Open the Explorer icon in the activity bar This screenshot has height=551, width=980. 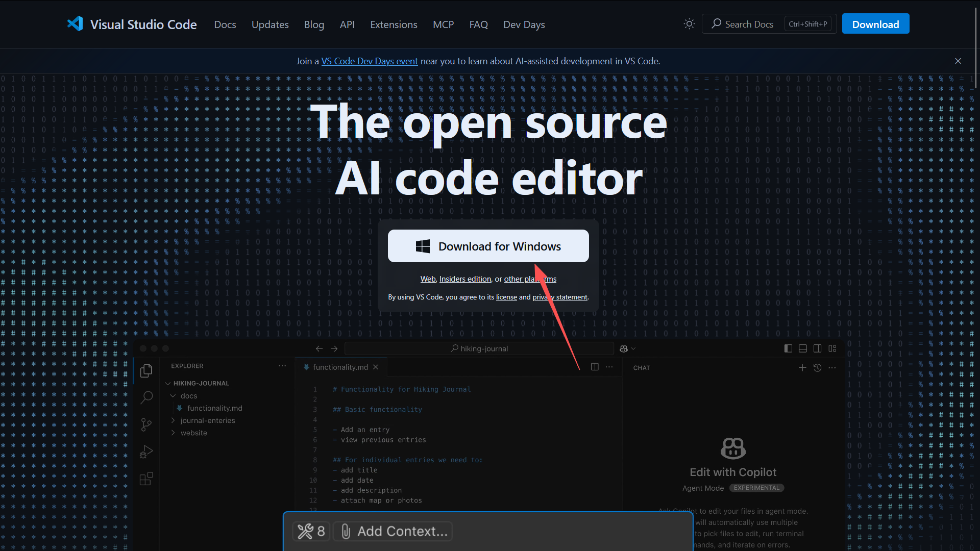coord(146,370)
